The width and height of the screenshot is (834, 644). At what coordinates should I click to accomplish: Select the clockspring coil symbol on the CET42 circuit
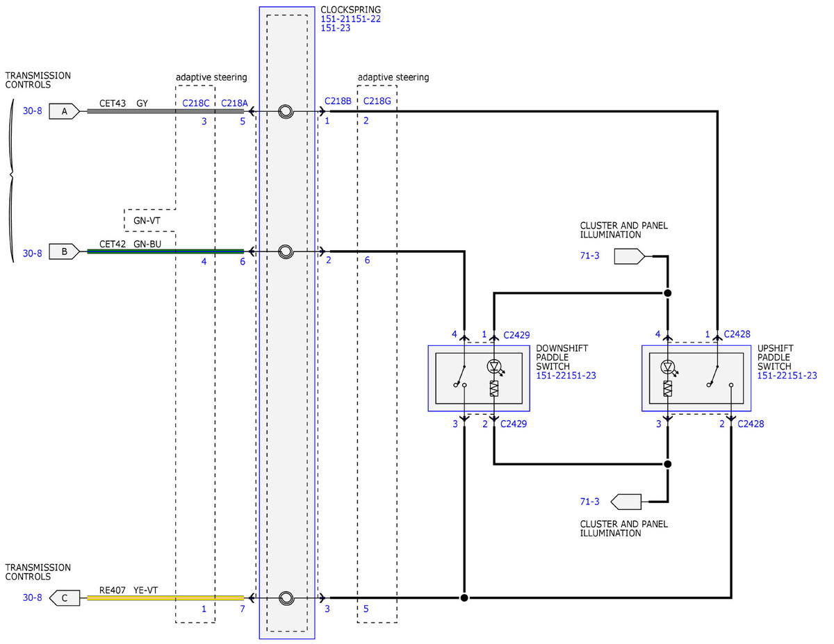pos(285,251)
